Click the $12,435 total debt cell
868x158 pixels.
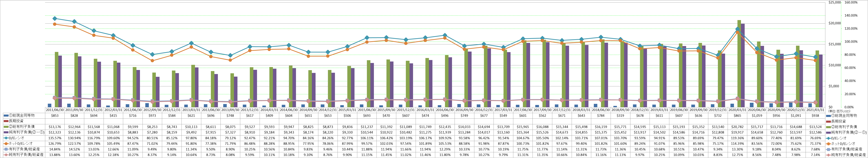click(x=445, y=127)
